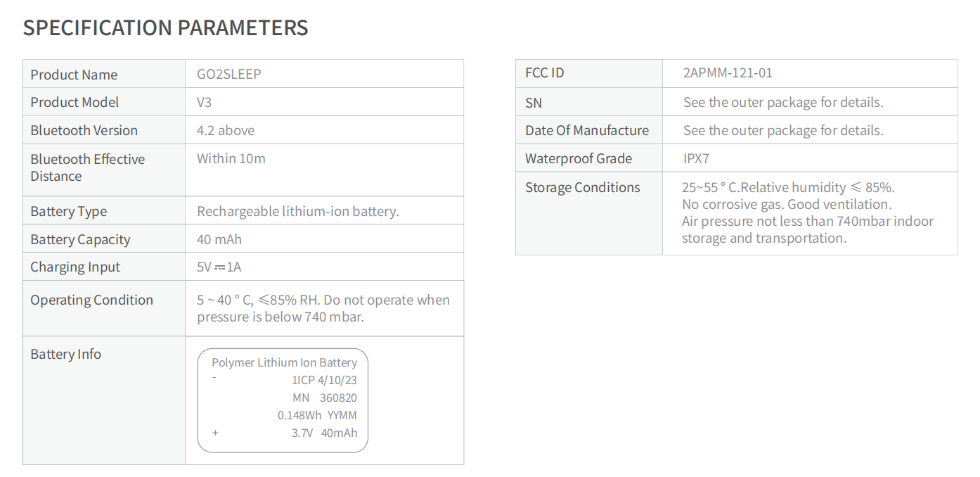Click the Product Model label
This screenshot has width=980, height=477.
pos(75,102)
